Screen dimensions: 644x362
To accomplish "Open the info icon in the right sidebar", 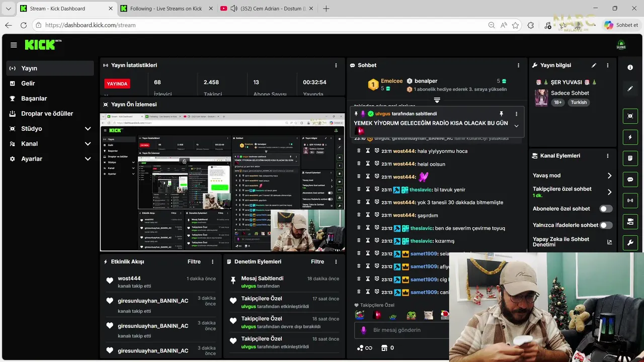I will coord(630,67).
